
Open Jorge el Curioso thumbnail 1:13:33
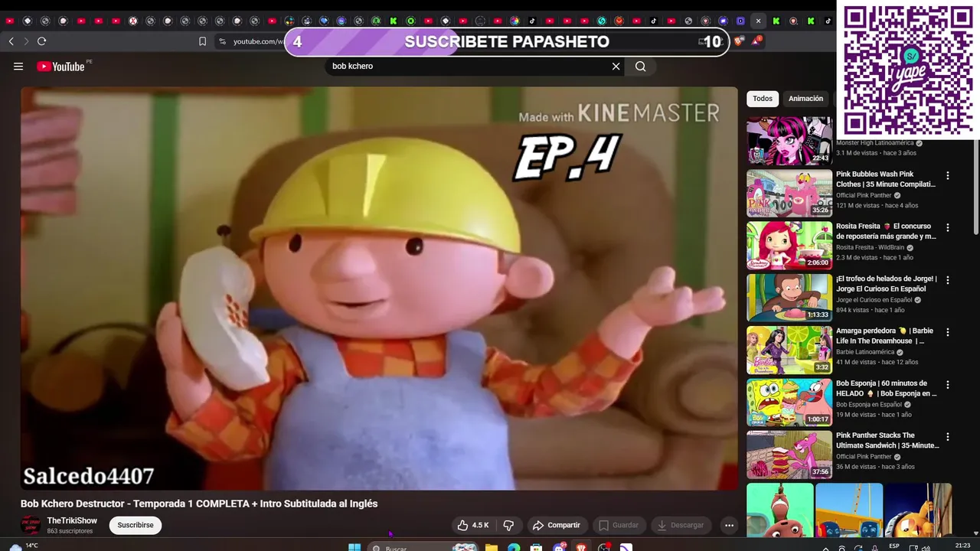click(x=789, y=298)
